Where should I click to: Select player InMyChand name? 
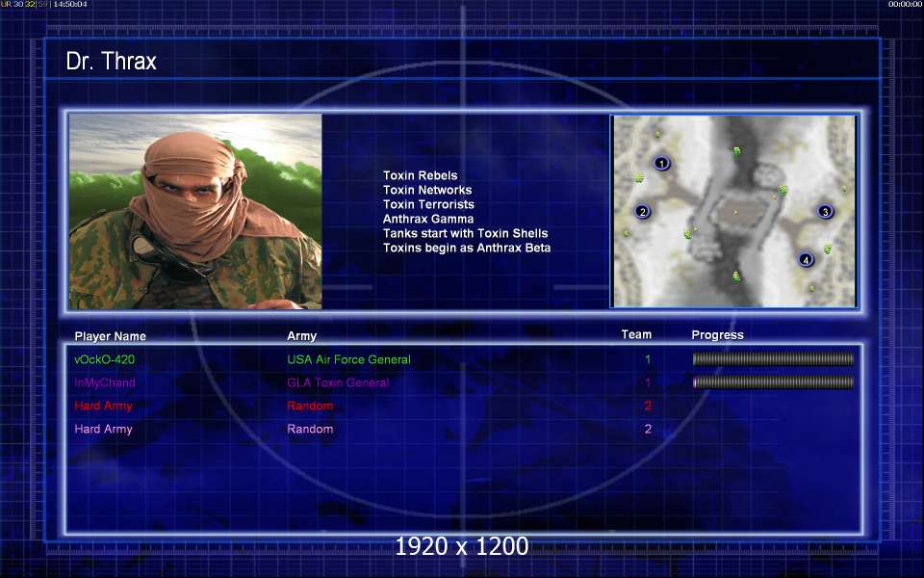coord(104,382)
